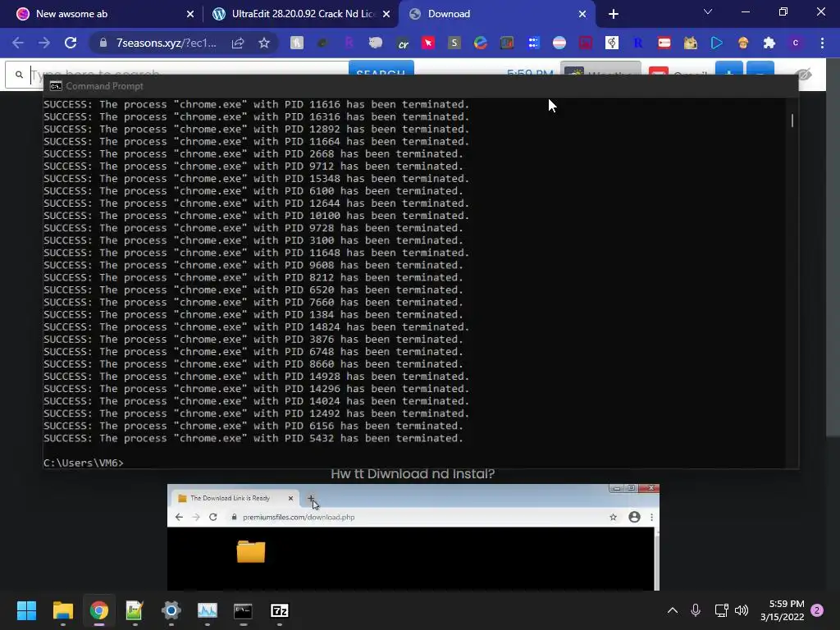Click the Command Prompt title bar
Viewport: 840px width, 630px height.
click(x=421, y=86)
